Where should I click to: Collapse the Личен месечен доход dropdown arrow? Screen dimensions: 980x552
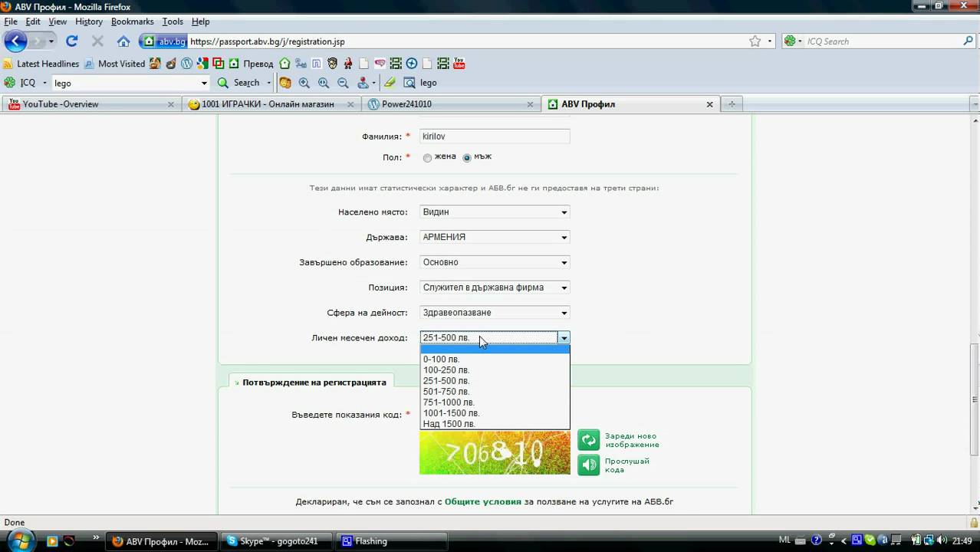tap(564, 338)
